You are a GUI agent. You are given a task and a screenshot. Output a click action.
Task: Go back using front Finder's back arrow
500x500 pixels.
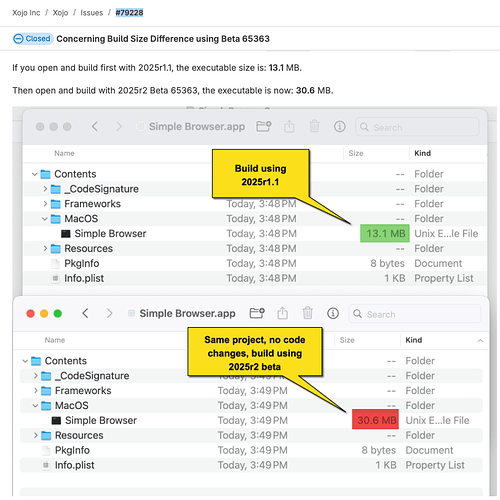86,313
